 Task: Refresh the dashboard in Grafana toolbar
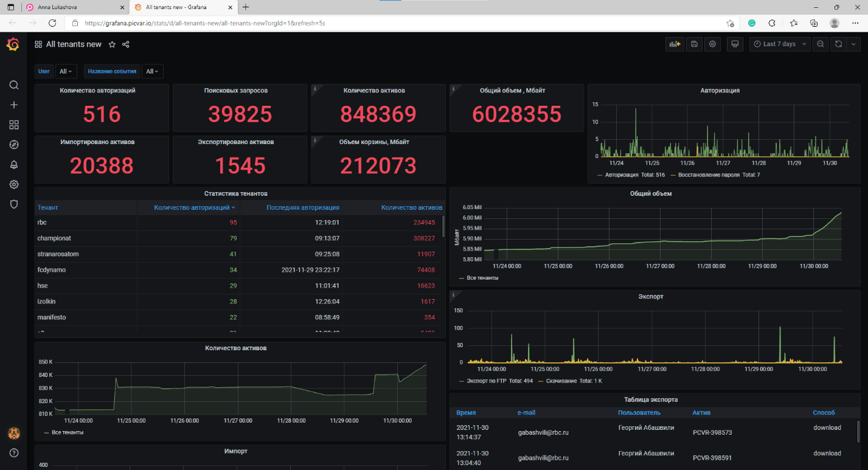[838, 44]
